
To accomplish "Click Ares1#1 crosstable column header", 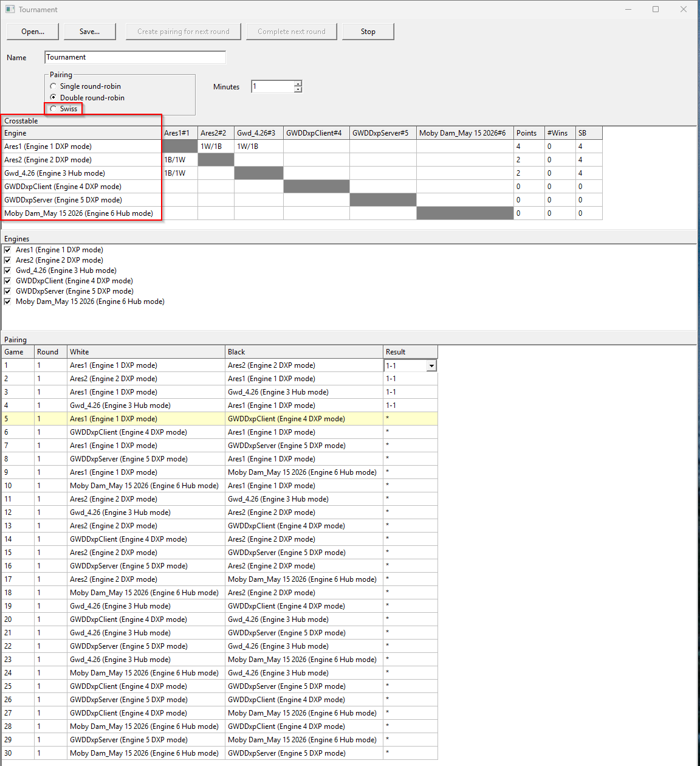I will (x=180, y=133).
